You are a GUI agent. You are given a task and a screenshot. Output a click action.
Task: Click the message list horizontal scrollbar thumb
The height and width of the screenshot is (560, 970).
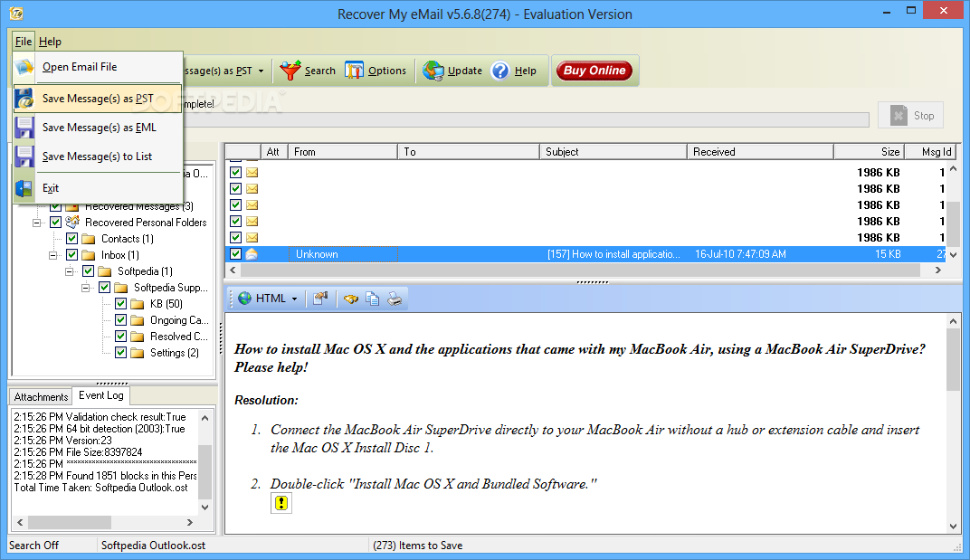[x=580, y=271]
